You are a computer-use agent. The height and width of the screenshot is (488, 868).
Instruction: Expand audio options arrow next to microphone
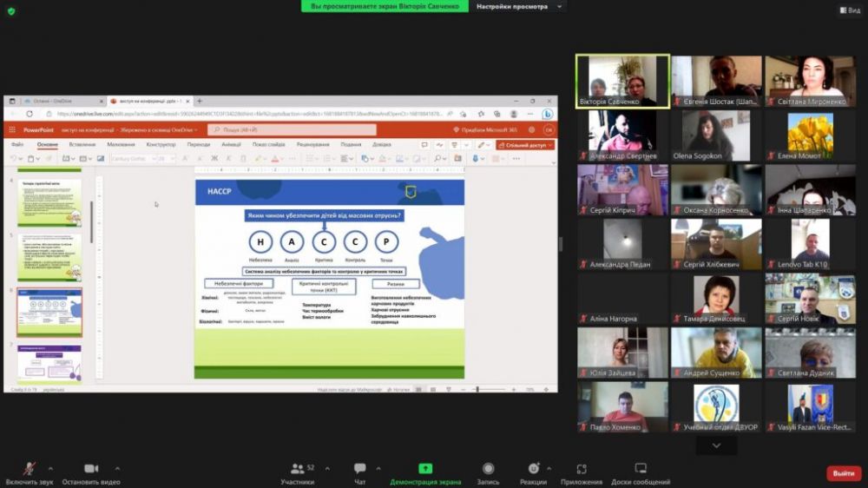(50, 468)
